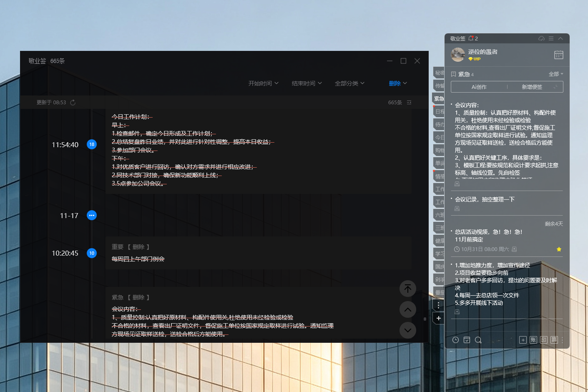Jump to top with the arrow-to-top button

408,288
